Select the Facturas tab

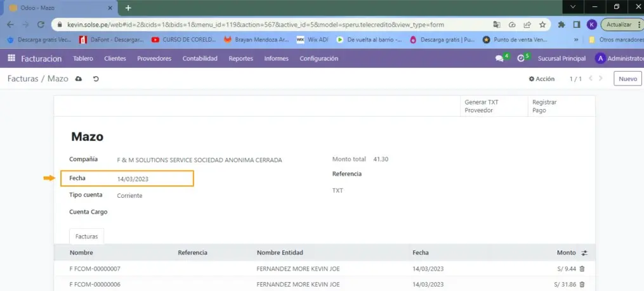(x=87, y=236)
